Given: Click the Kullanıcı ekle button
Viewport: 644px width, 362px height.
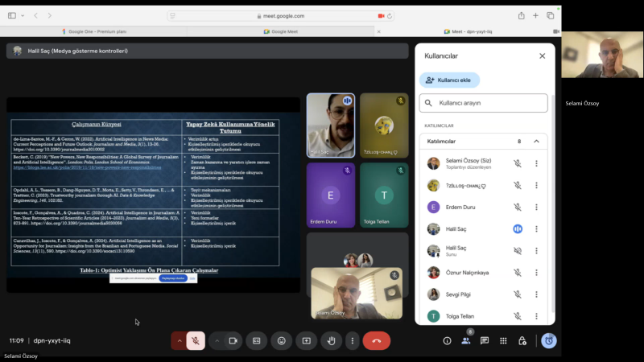Looking at the screenshot, I should [449, 80].
